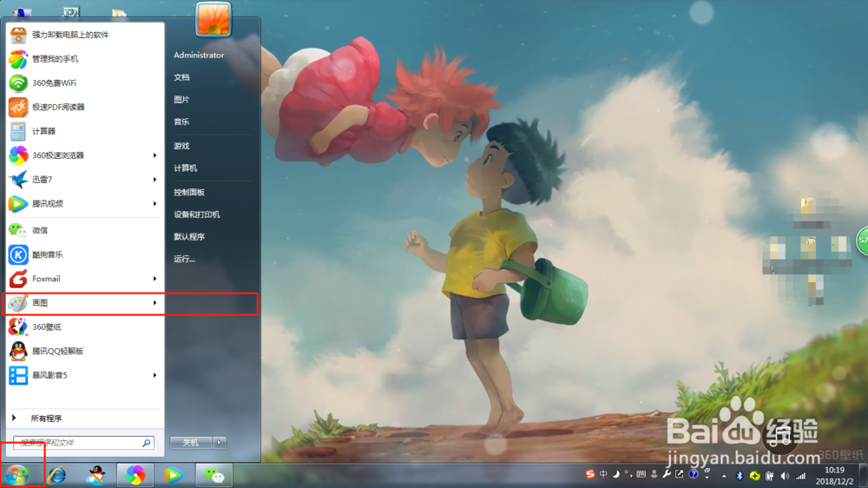Click the input method soft keyboard icon

coord(641,474)
